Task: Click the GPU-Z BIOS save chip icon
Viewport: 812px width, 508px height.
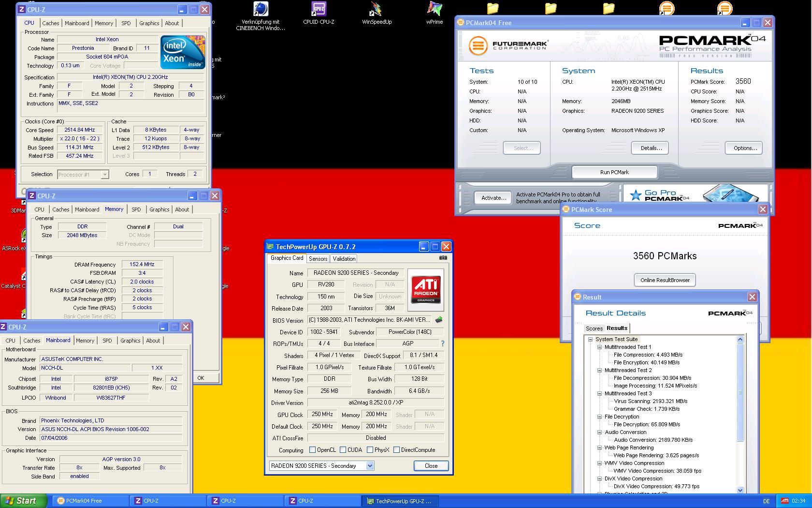Action: [439, 320]
